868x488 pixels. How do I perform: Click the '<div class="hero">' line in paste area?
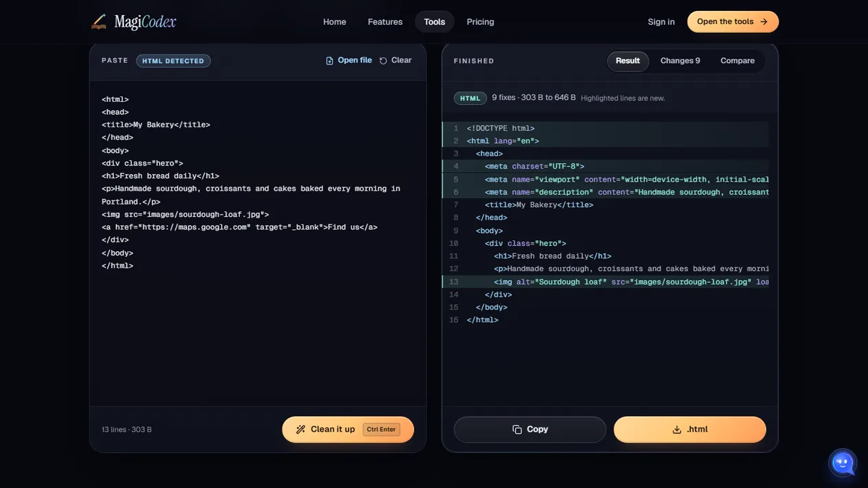pyautogui.click(x=142, y=163)
